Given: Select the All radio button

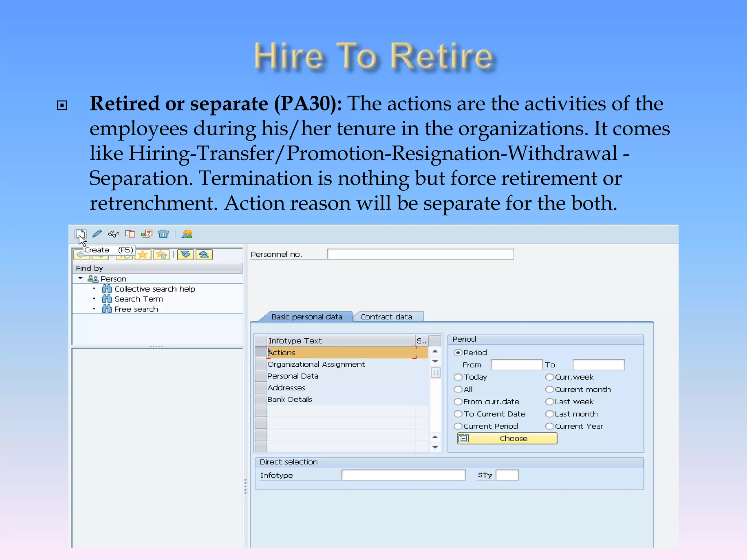Looking at the screenshot, I should (458, 389).
